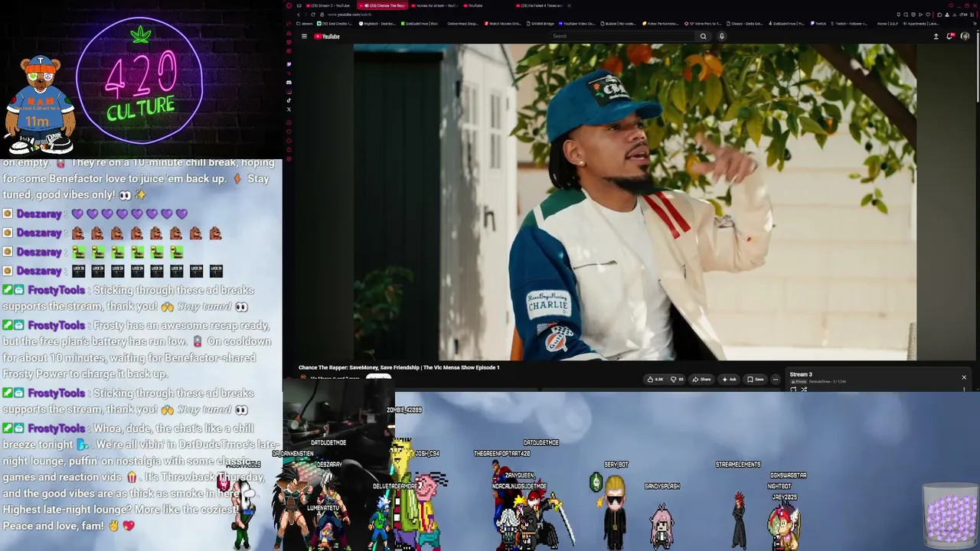Screen dimensions: 980x551
Task: Open Discord in the browser sidebar
Action: [x=289, y=82]
